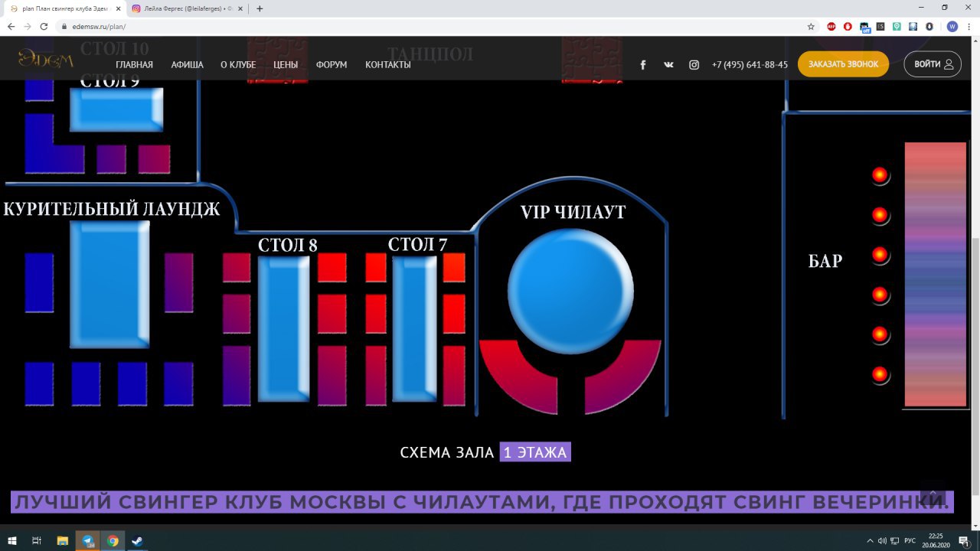Click the AdBlock Plus extension icon
The image size is (980, 551).
tap(831, 26)
